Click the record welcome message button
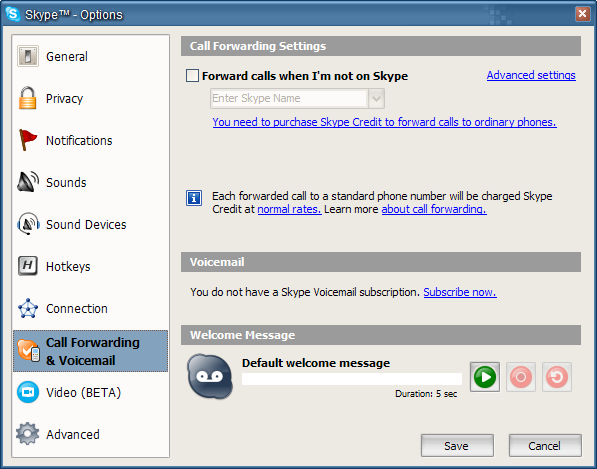Image resolution: width=597 pixels, height=469 pixels. pos(521,377)
